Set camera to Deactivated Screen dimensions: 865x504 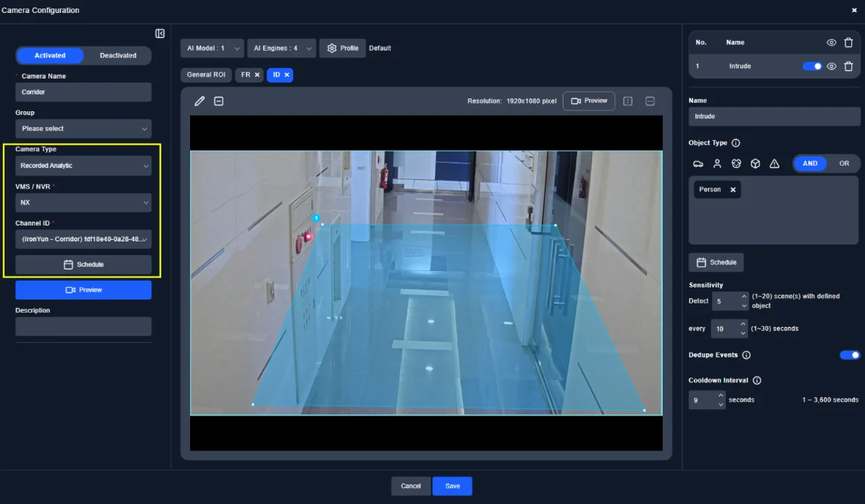(x=118, y=56)
